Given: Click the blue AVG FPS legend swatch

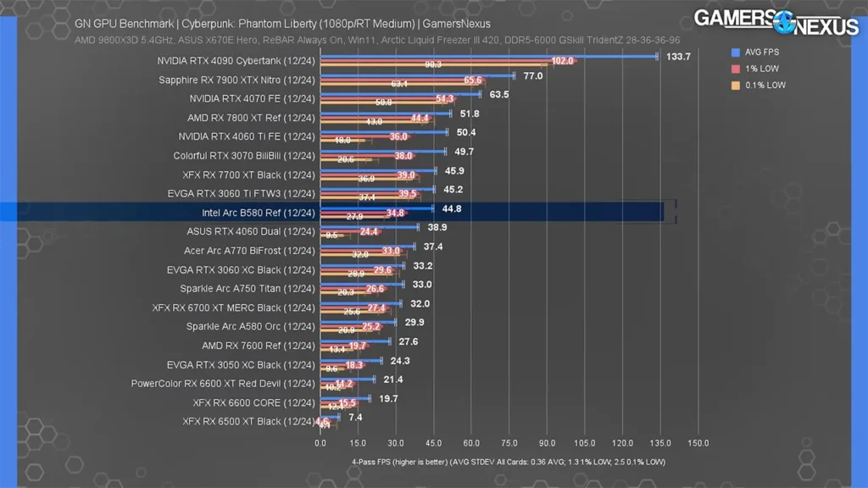Looking at the screenshot, I should [x=735, y=52].
